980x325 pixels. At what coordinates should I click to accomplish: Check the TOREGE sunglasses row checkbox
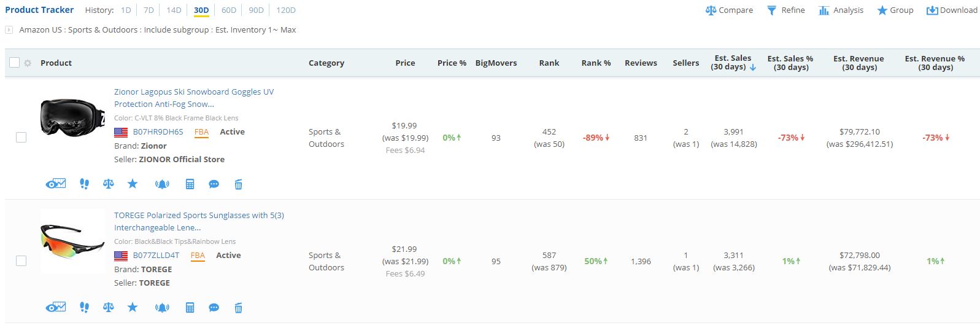tap(21, 260)
